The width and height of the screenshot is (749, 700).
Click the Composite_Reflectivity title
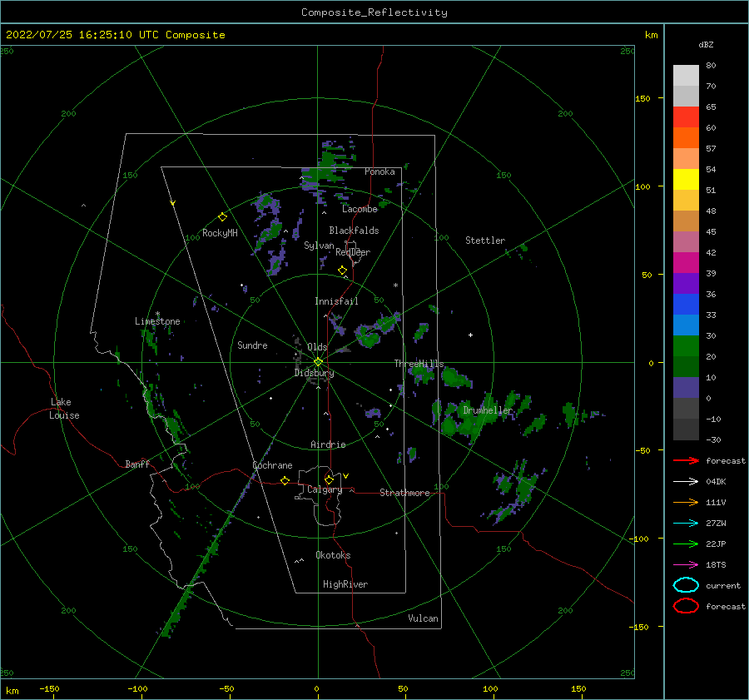pos(374,12)
